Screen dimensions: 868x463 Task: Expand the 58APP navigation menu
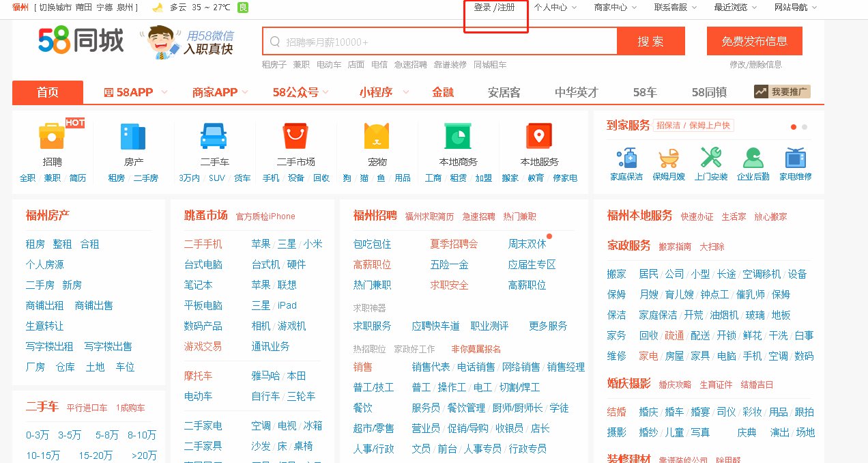(128, 92)
